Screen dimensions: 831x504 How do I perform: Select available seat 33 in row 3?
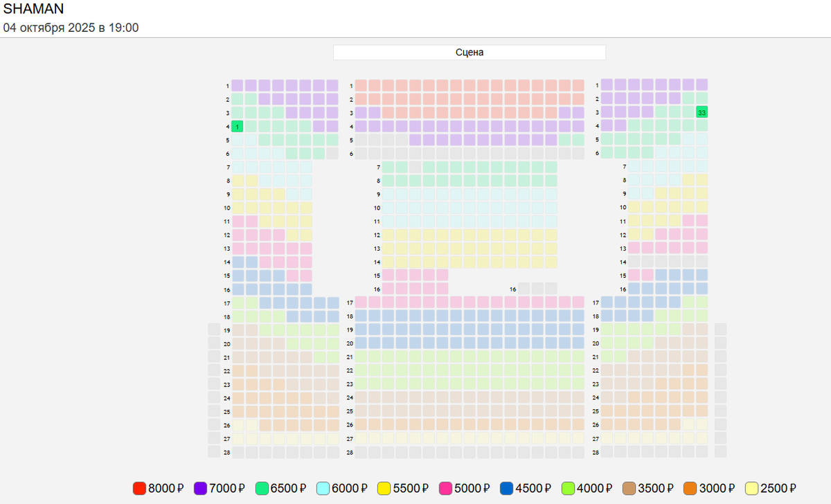[702, 112]
